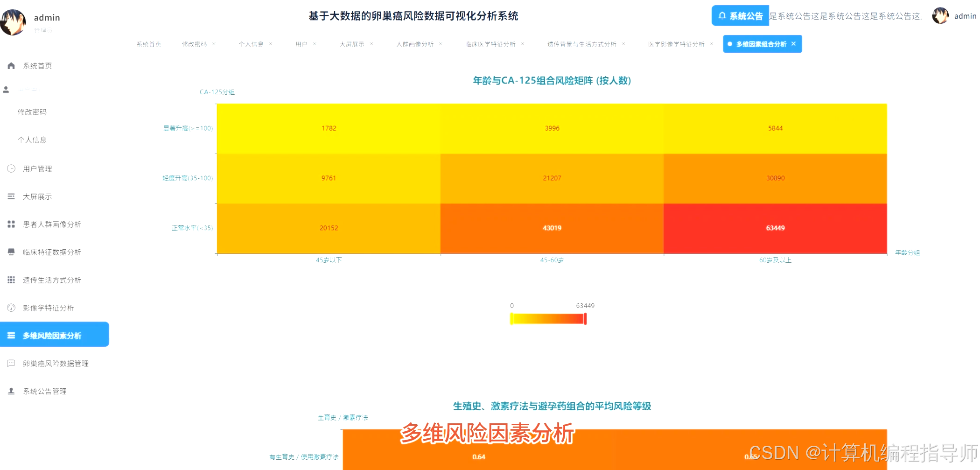
Task: Click heatmap cell with value 30890
Action: click(x=775, y=178)
